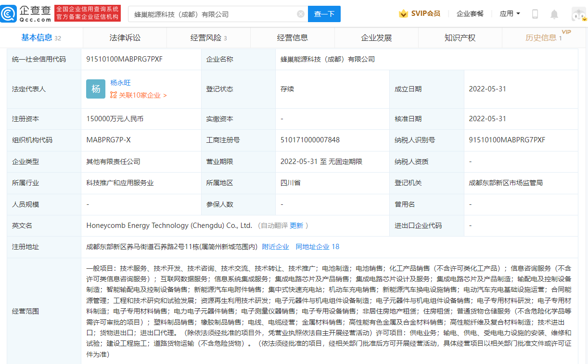The width and height of the screenshot is (588, 364).
Task: Click 更新 next to auto-translated name
Action: [296, 226]
